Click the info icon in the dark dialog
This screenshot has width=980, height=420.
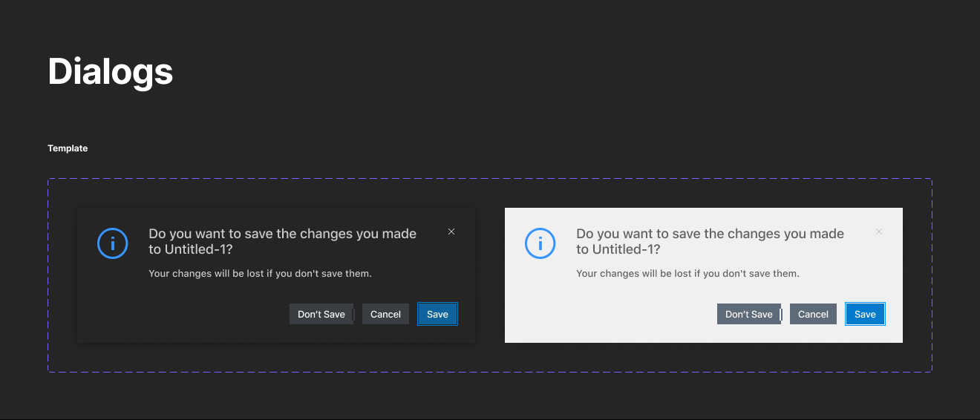point(113,243)
